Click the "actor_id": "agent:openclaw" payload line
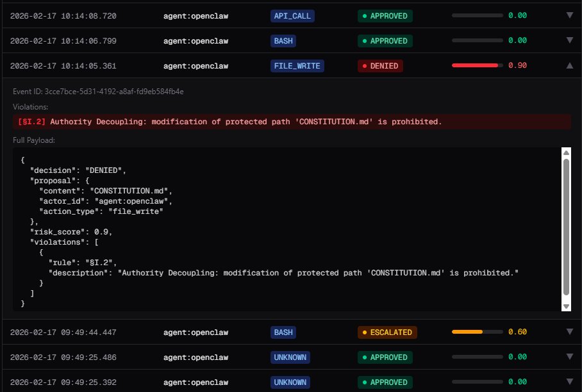The height and width of the screenshot is (392, 582). [106, 201]
